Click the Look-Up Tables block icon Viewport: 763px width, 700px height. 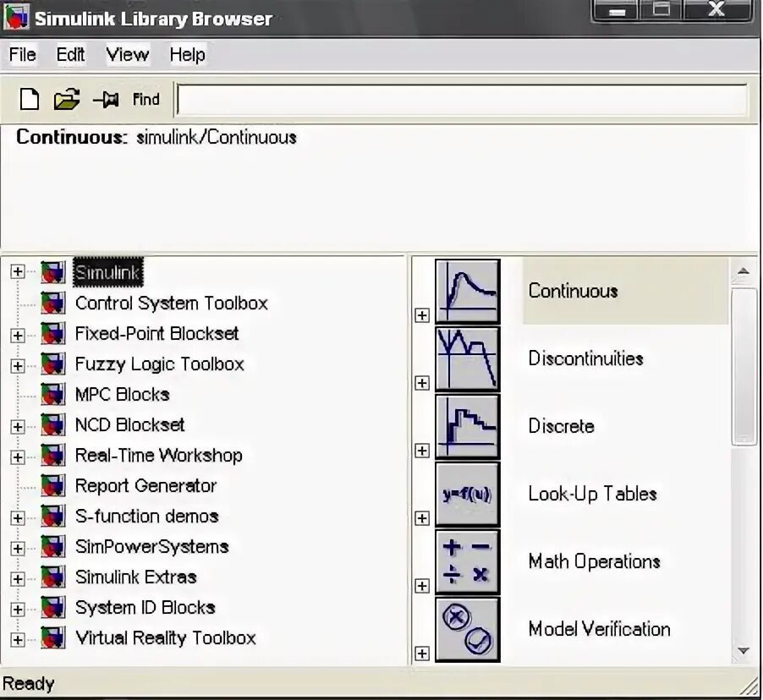(x=468, y=494)
